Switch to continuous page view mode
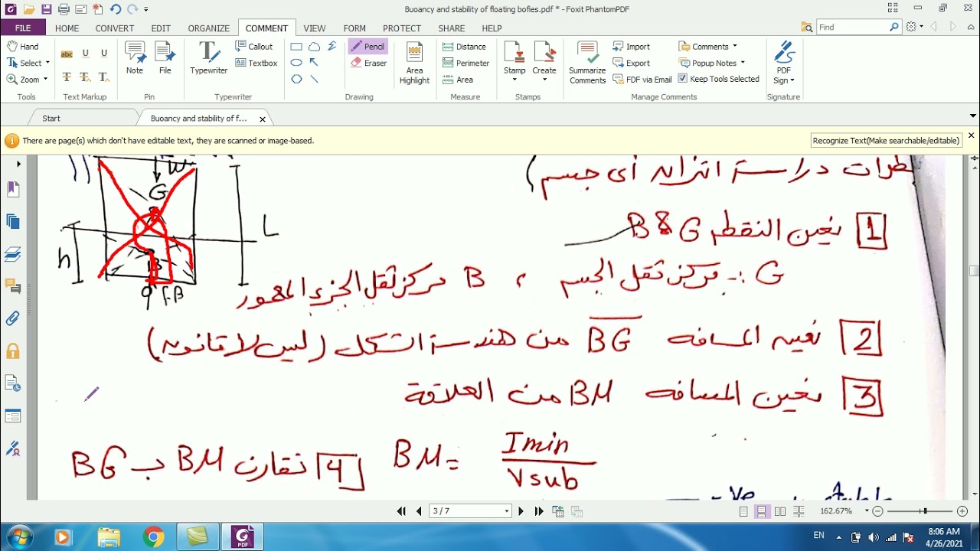 (x=762, y=511)
